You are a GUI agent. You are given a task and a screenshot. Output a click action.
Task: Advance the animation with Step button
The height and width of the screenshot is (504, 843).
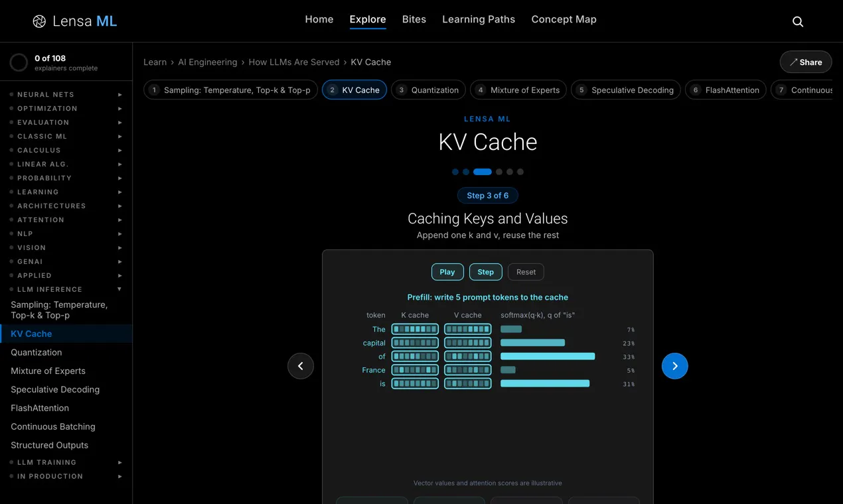click(x=486, y=272)
